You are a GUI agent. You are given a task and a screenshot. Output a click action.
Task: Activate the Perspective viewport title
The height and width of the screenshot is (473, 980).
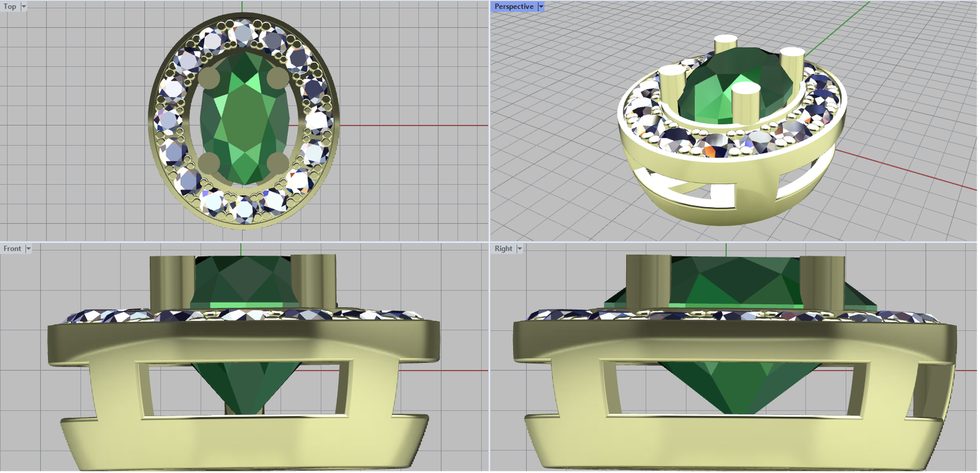pyautogui.click(x=514, y=7)
